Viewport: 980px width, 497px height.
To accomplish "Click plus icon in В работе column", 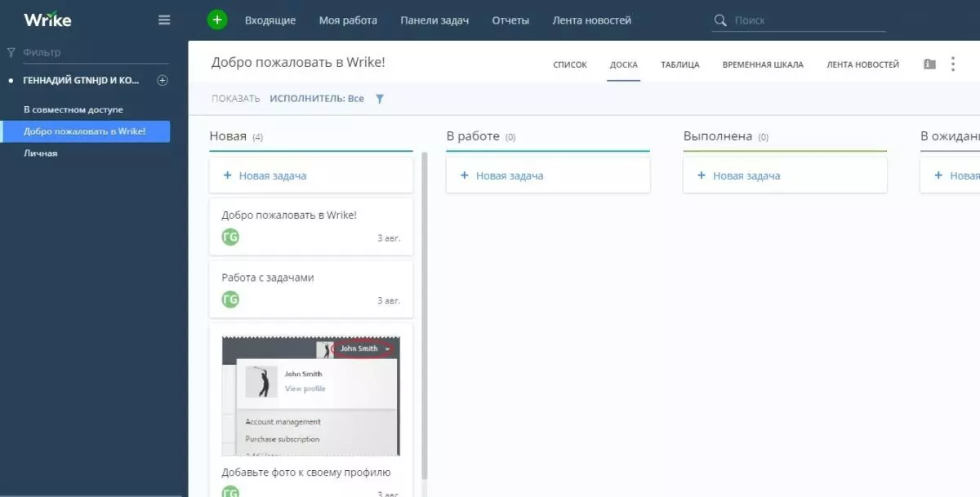I will click(464, 175).
